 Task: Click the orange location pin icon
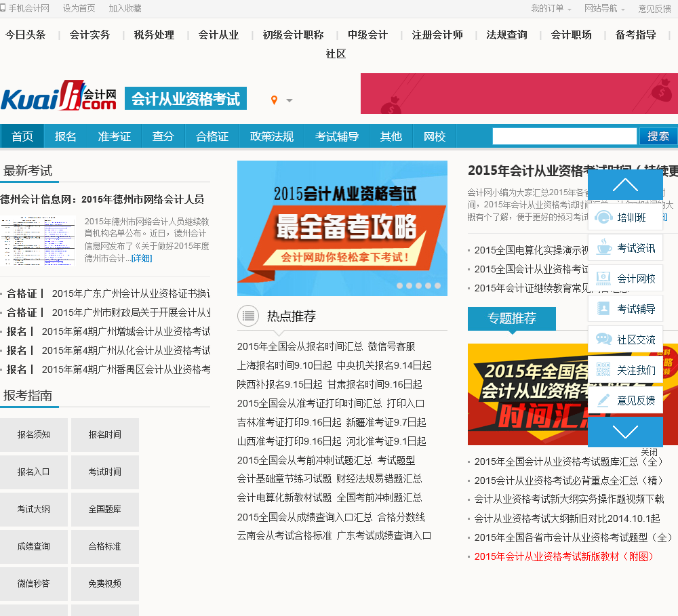pos(274,100)
